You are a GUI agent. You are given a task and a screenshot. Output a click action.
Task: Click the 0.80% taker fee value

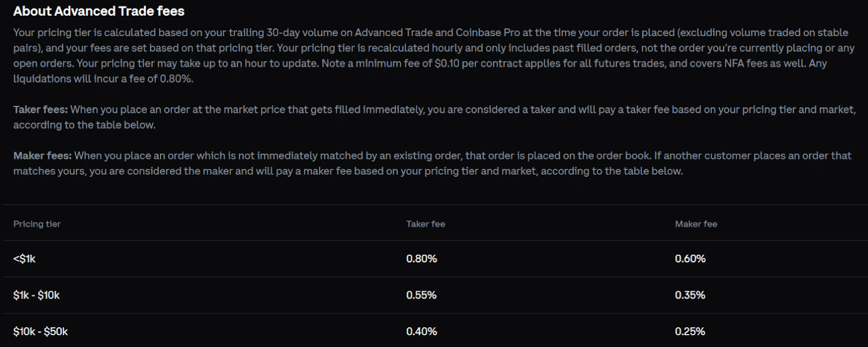(x=421, y=259)
